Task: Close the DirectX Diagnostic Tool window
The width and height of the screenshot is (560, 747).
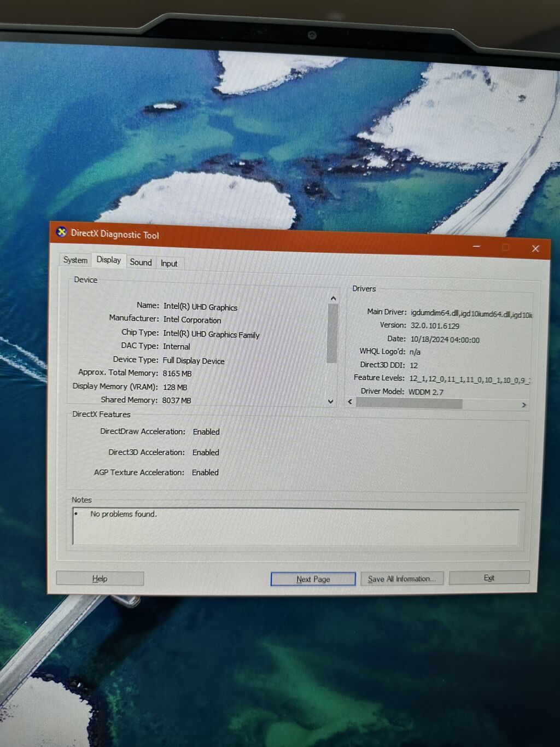Action: tap(535, 248)
